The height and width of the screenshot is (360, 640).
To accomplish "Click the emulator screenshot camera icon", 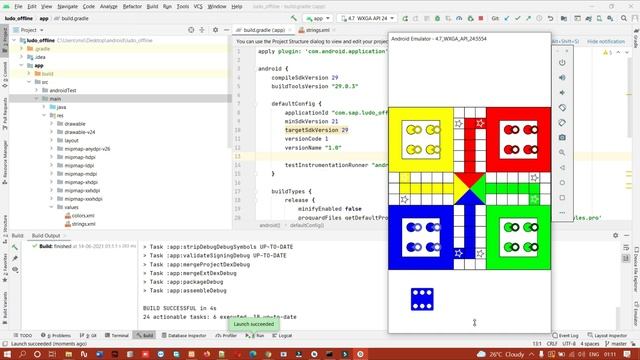I will pos(562,138).
